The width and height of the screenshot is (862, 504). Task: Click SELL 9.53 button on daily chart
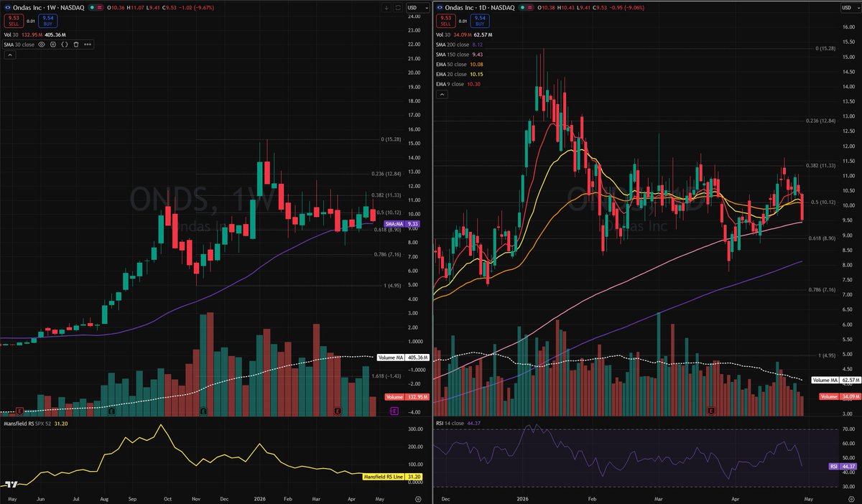pyautogui.click(x=446, y=21)
